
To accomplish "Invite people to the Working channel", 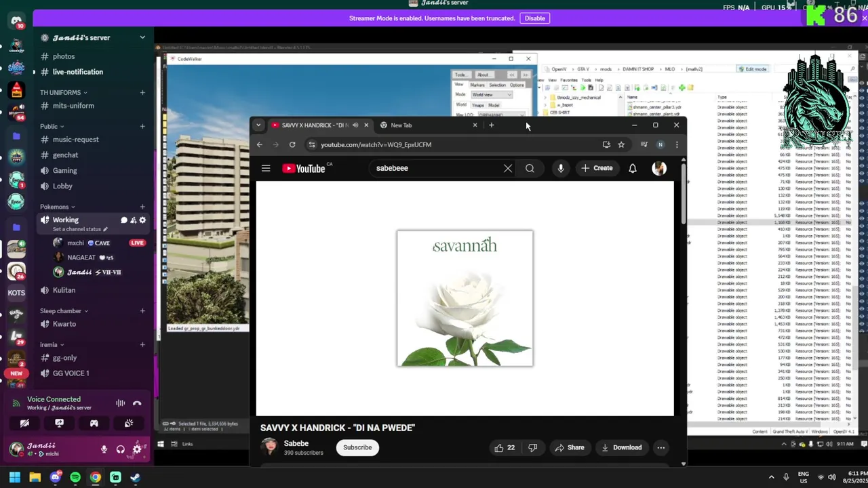I will point(133,220).
